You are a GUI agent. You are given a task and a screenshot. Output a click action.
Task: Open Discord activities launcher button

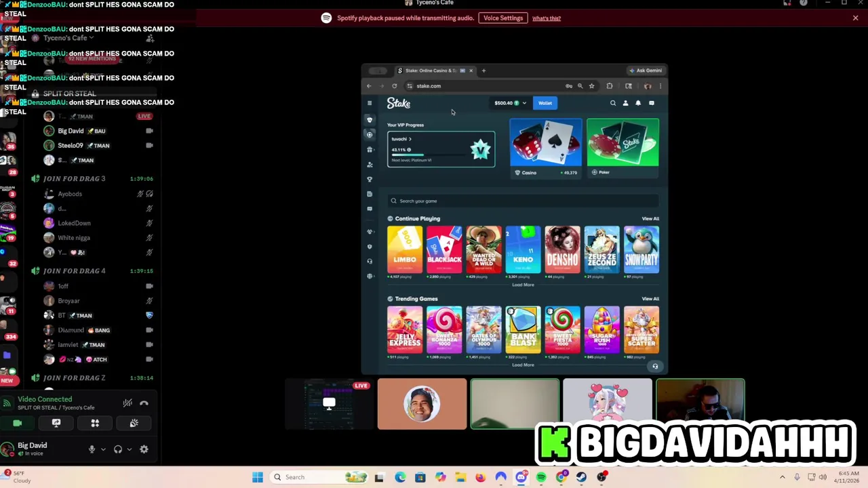[95, 423]
